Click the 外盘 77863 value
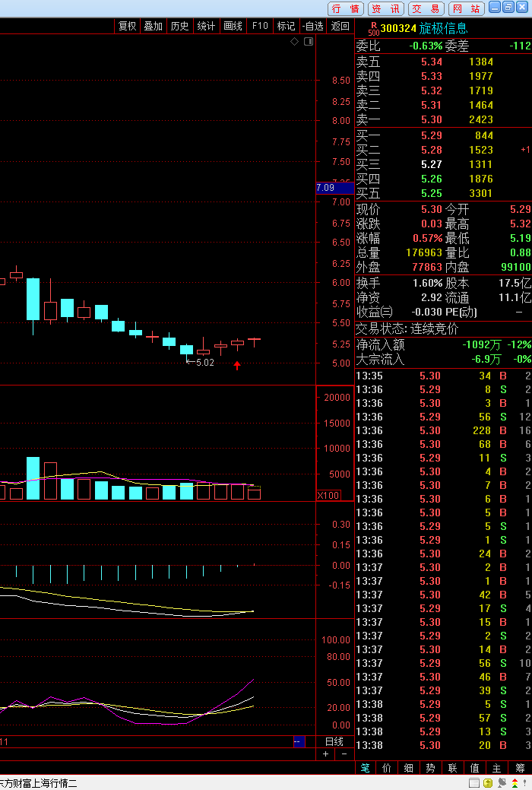 (427, 267)
